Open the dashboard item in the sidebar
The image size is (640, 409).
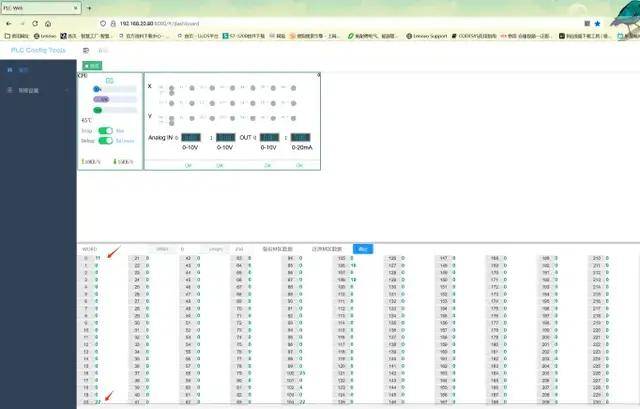[x=24, y=70]
